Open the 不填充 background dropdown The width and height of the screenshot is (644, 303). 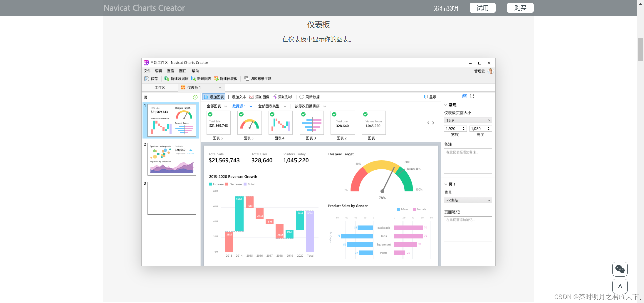pyautogui.click(x=468, y=200)
